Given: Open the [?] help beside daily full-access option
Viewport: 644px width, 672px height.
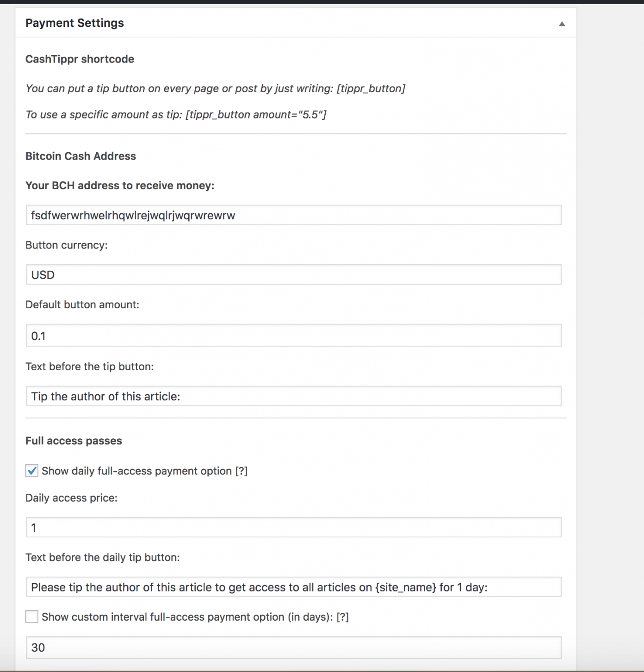Looking at the screenshot, I should coord(242,471).
